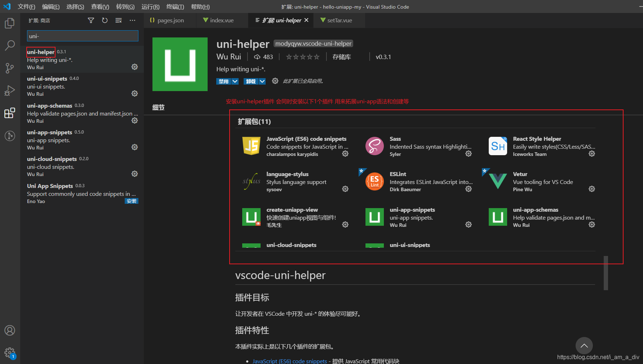This screenshot has height=364, width=643.
Task: Open the Git Graph activity bar icon
Action: [10, 136]
